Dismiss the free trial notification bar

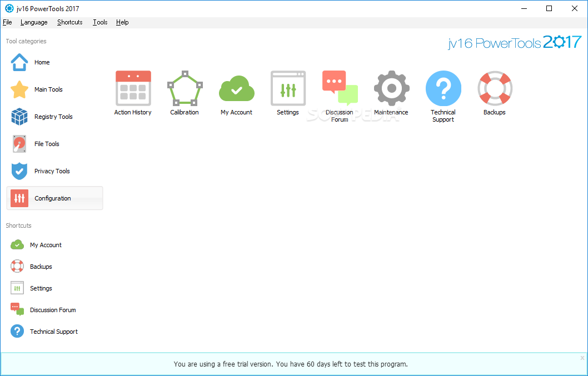click(x=582, y=358)
